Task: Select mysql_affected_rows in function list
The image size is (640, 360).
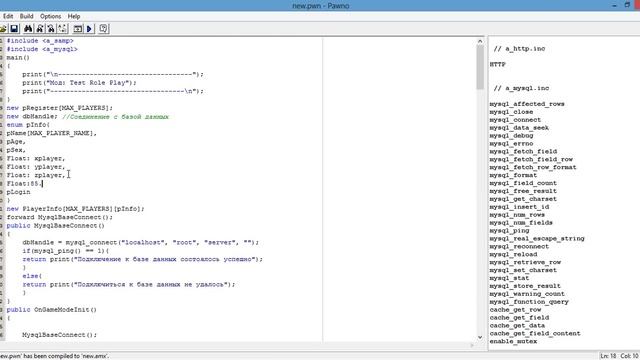Action: click(x=527, y=104)
